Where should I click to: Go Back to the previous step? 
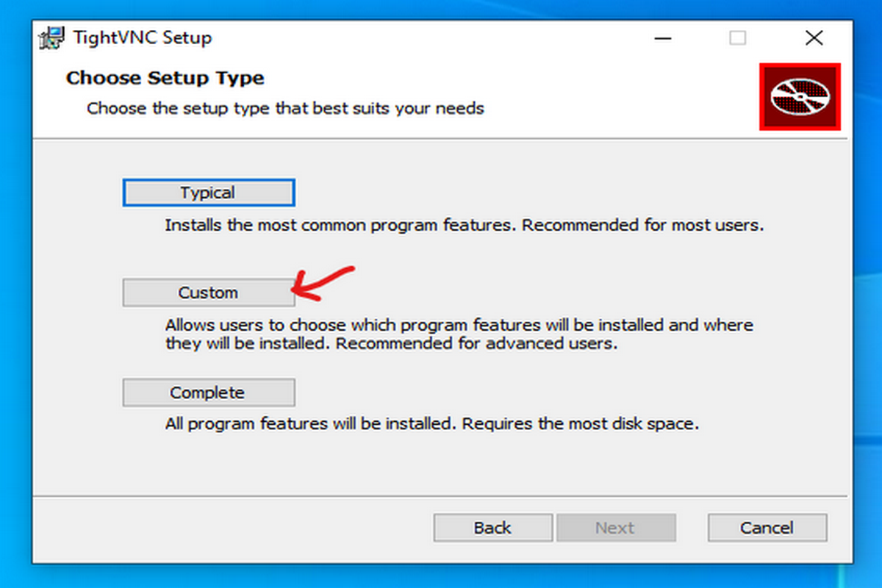tap(492, 528)
